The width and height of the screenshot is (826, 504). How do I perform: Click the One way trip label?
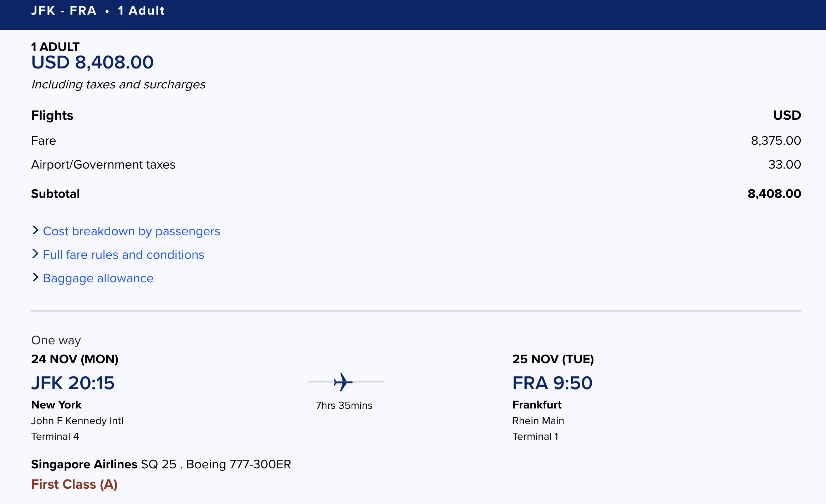(x=56, y=340)
